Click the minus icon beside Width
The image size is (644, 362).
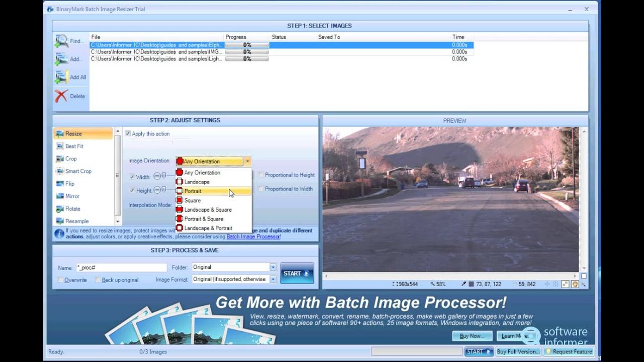click(157, 176)
